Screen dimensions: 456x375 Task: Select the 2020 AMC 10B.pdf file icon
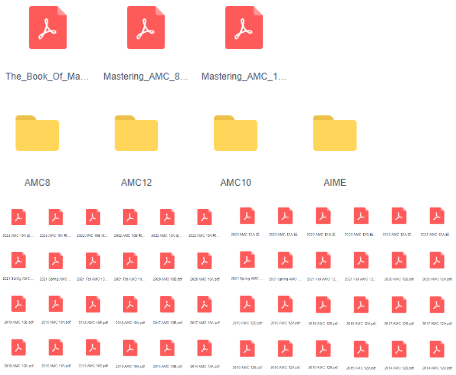point(167,261)
